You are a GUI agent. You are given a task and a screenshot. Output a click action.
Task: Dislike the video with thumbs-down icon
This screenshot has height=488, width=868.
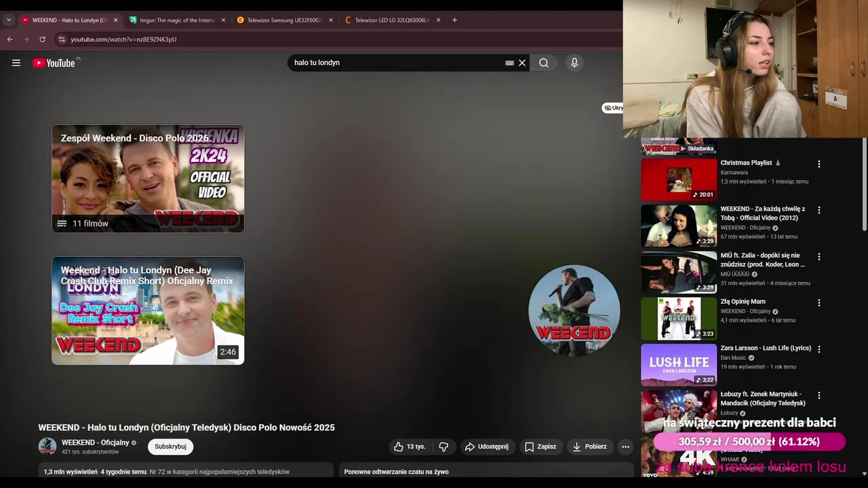443,447
